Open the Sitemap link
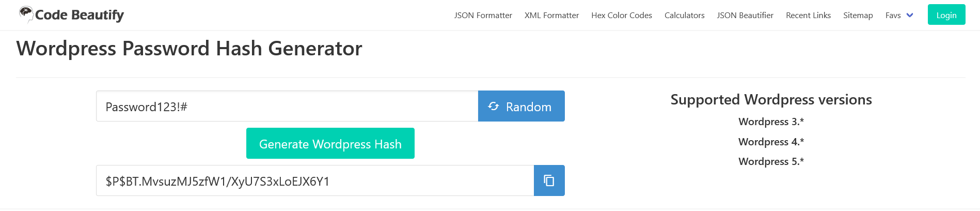This screenshot has height=211, width=980. click(858, 16)
